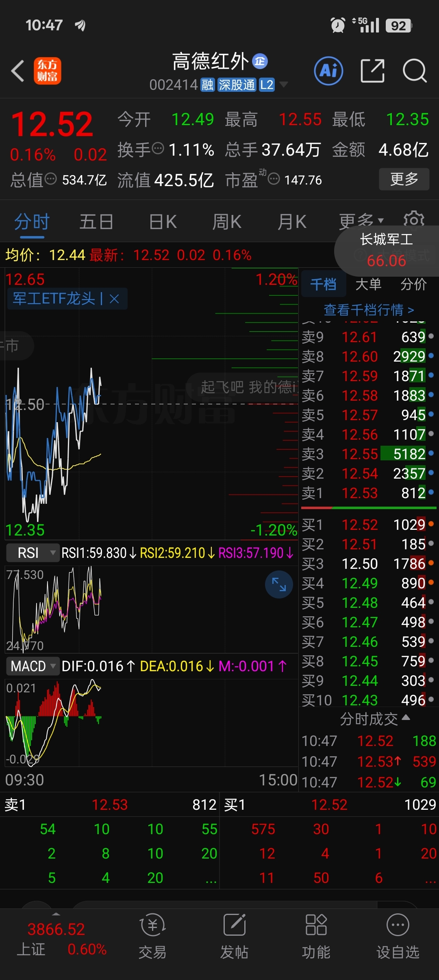The height and width of the screenshot is (980, 439).
Task: Tap the 买1 queue header with 1029
Action: pyautogui.click(x=330, y=804)
